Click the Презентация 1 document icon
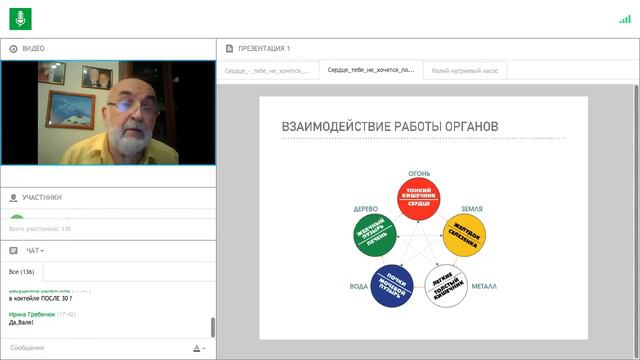640x360 pixels. [229, 49]
